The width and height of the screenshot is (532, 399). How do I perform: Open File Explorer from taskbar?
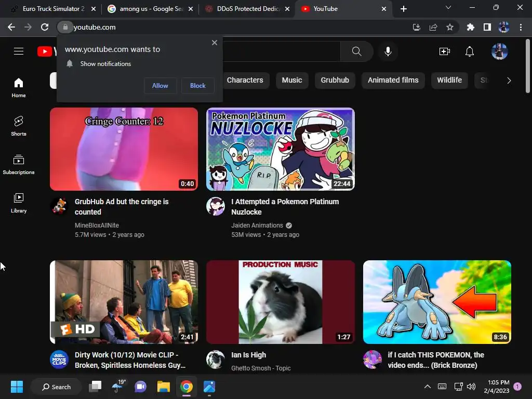[x=163, y=387]
